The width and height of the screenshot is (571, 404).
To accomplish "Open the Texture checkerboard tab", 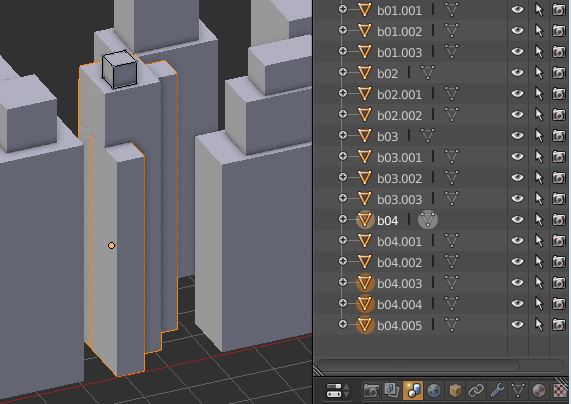I will coord(561,391).
